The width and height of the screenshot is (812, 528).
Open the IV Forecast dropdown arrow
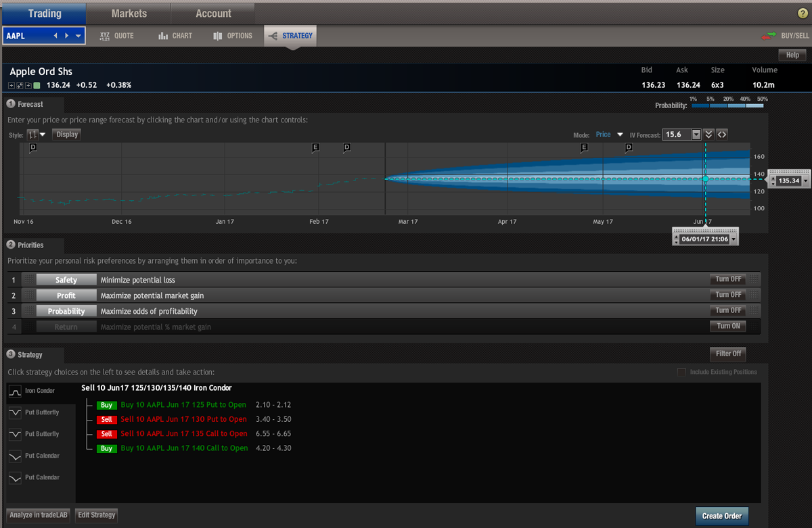696,135
